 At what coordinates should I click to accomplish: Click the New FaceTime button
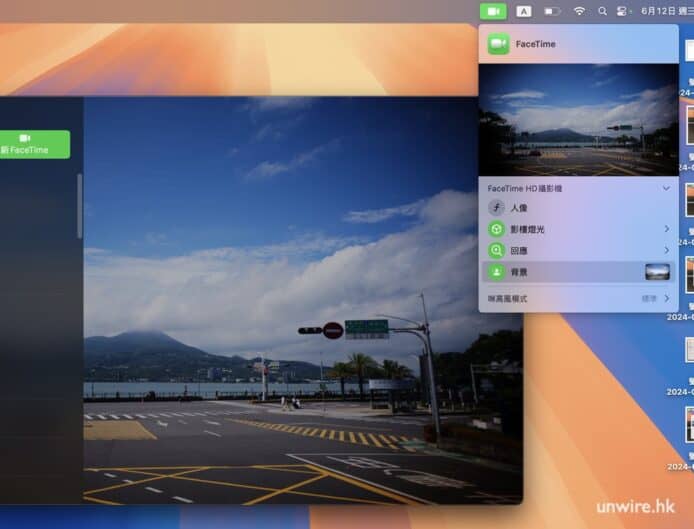pyautogui.click(x=34, y=144)
